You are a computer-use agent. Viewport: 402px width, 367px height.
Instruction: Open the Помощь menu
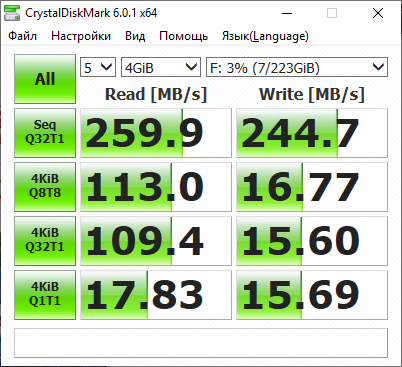pos(183,36)
